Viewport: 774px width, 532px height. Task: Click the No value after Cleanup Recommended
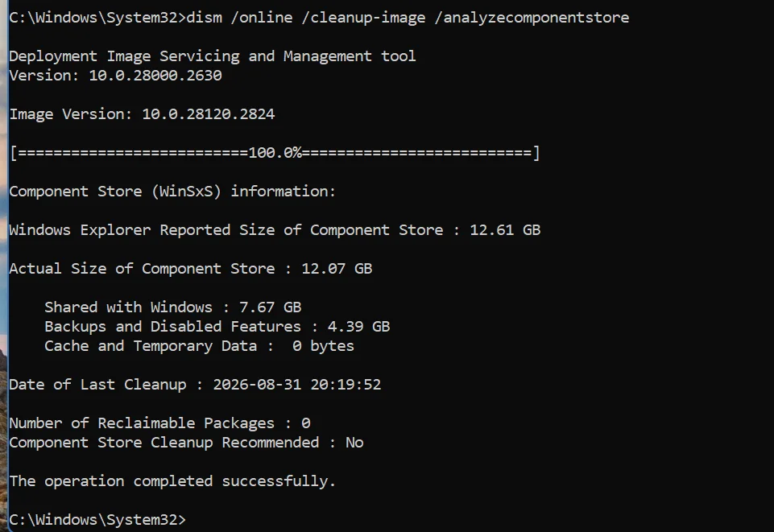tap(354, 443)
